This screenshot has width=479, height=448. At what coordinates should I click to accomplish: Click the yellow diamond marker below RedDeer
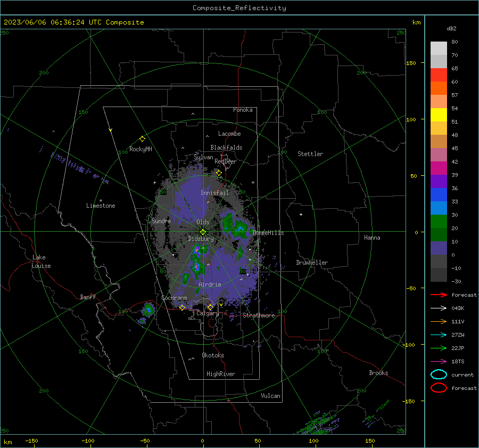click(x=219, y=173)
